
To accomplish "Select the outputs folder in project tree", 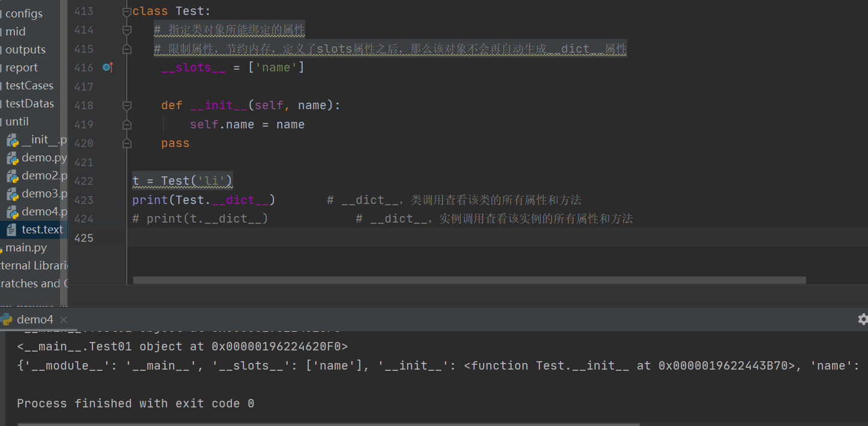I will pyautogui.click(x=26, y=49).
